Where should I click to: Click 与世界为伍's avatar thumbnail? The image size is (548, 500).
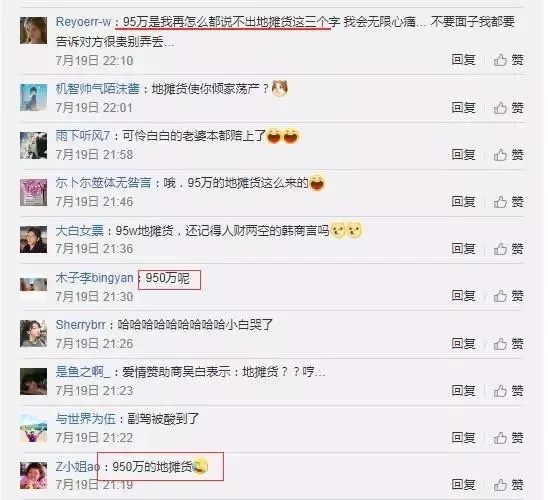[34, 428]
